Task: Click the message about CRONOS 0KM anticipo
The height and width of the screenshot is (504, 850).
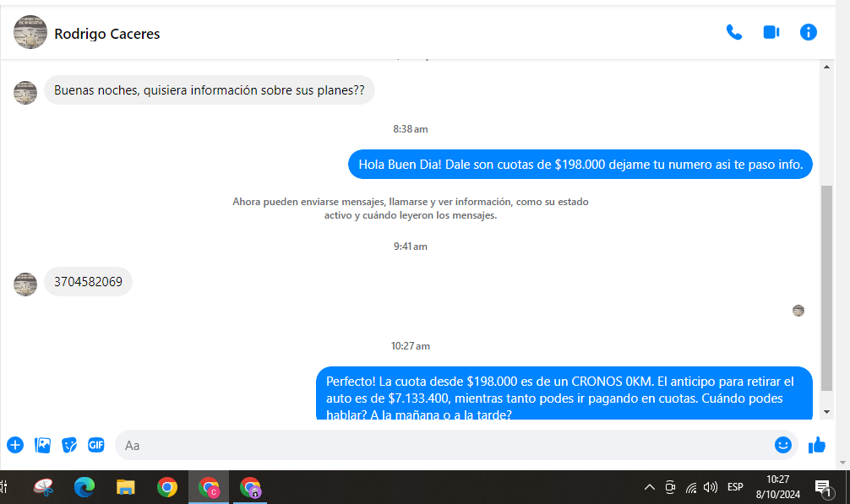Action: coord(564,393)
